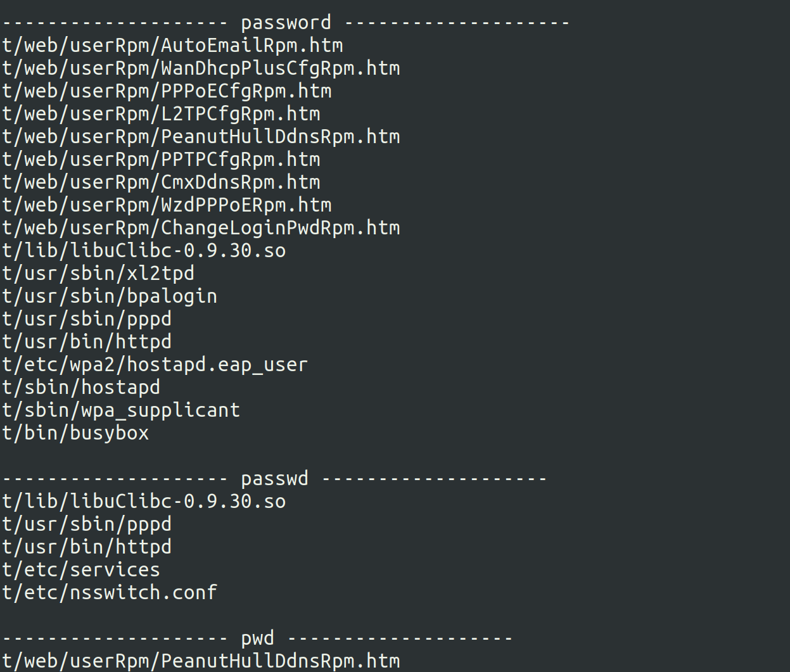This screenshot has height=672, width=790.
Task: Click the hostapd.eap_user file path
Action: click(155, 365)
